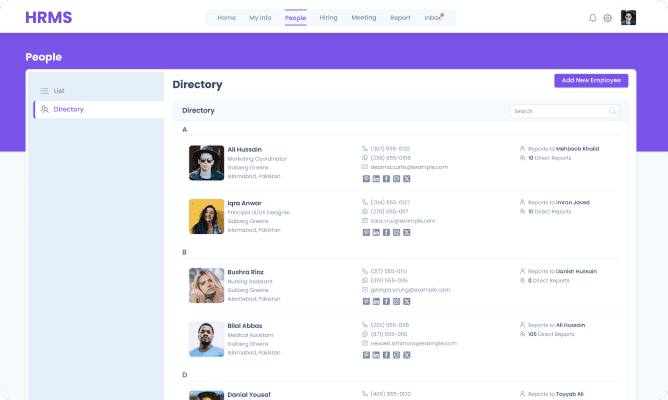
Task: Open the Inbox tab
Action: 432,18
